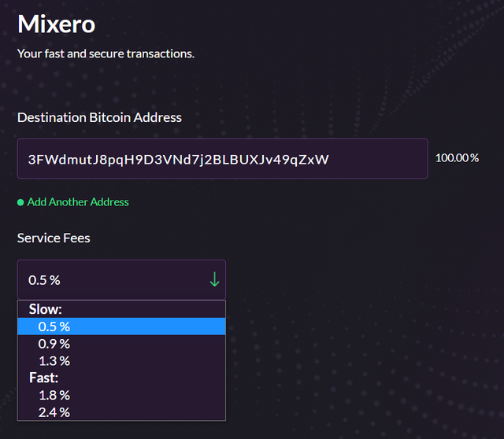Click the 0.5 % value shown in closed selector
The image size is (504, 439).
click(x=44, y=280)
